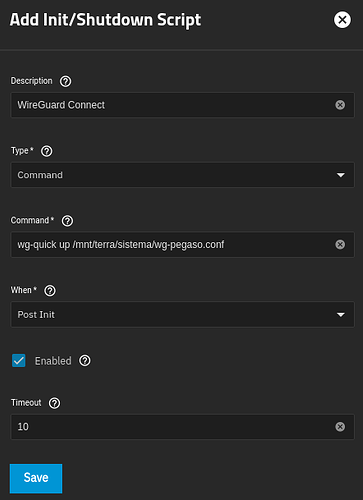The width and height of the screenshot is (363, 500).
Task: Open the Type dropdown set to Command
Action: pyautogui.click(x=182, y=175)
